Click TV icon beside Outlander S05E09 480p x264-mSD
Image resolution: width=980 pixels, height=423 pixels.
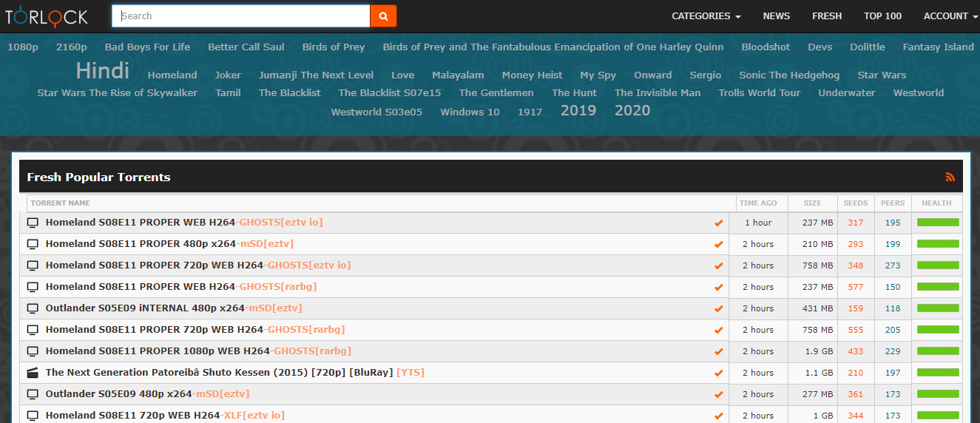pos(33,394)
